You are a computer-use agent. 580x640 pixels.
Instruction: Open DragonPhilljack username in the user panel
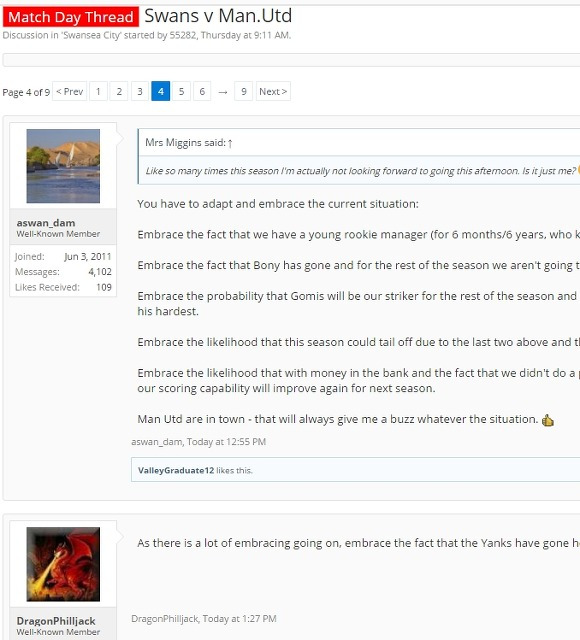(x=56, y=621)
